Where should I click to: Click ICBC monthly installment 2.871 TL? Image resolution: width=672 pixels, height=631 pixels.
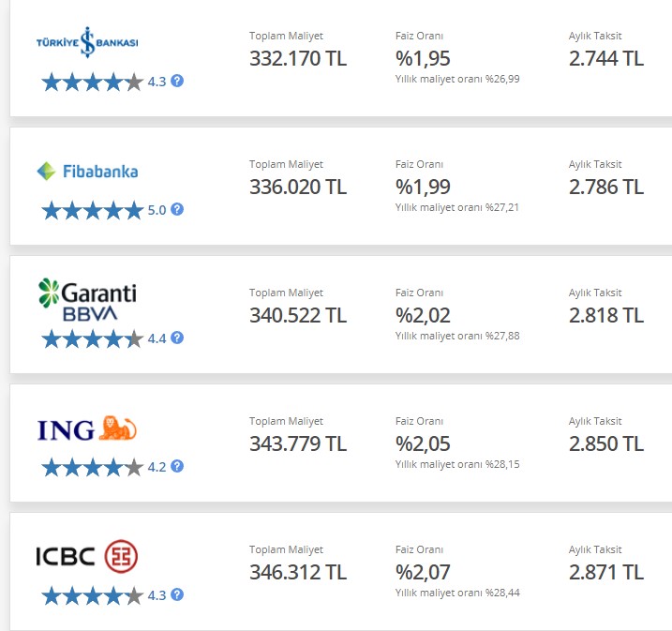[606, 572]
